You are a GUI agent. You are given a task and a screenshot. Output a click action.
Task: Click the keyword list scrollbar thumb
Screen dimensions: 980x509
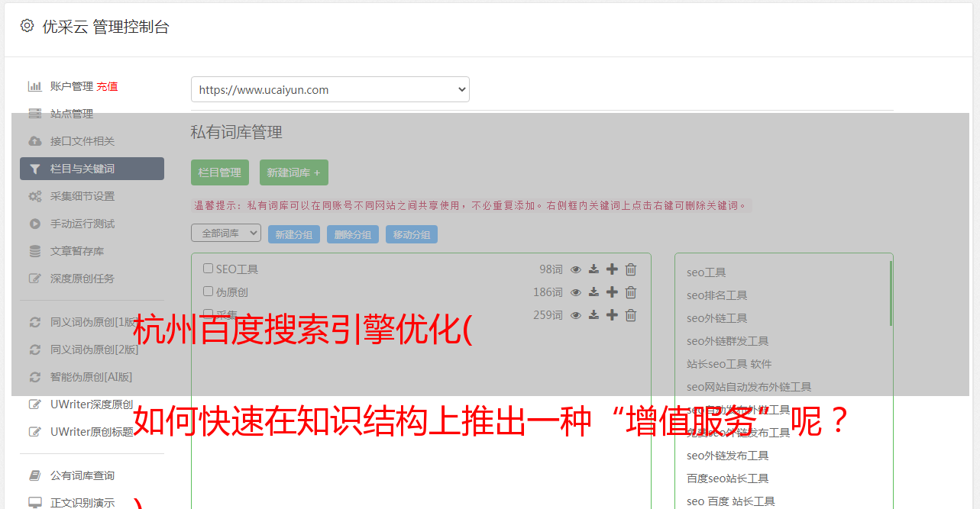(x=891, y=294)
